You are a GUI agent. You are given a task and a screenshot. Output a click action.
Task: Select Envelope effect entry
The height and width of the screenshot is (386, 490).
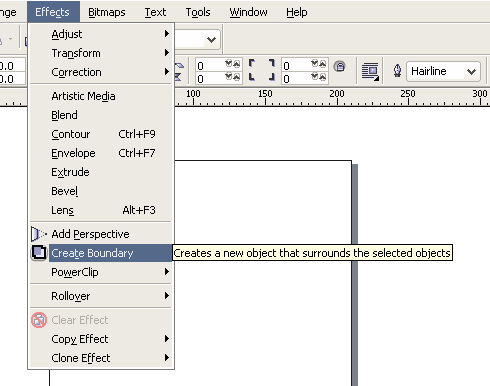(101, 153)
